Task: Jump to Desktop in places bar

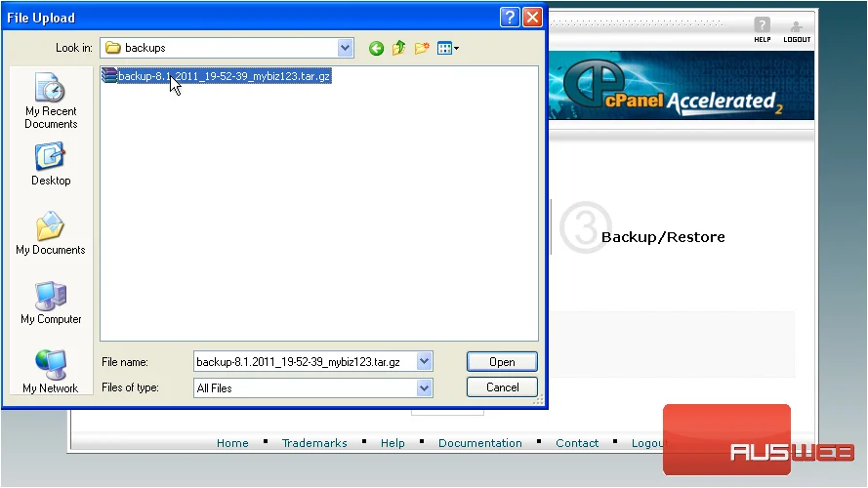Action: click(x=51, y=164)
